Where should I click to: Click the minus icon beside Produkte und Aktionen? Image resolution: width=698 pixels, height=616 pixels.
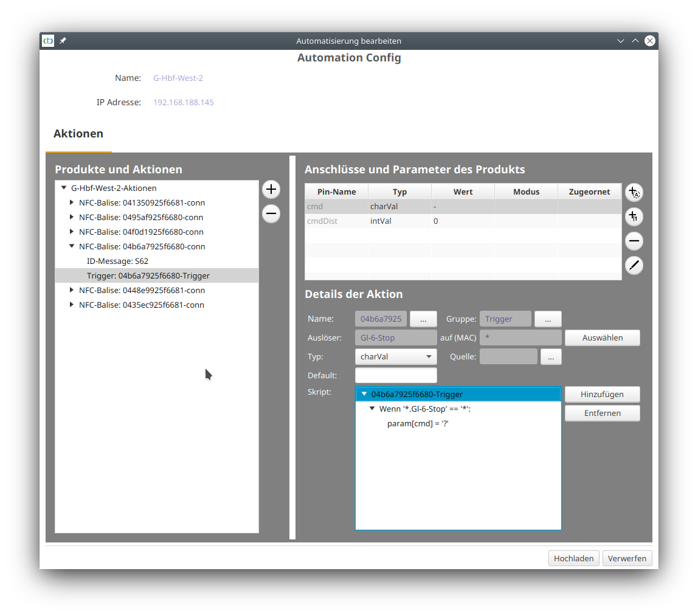coord(271,213)
